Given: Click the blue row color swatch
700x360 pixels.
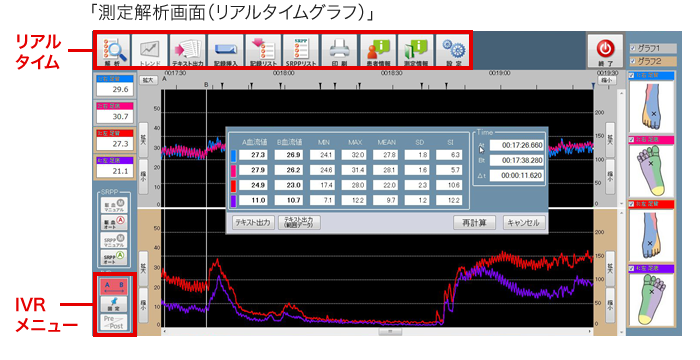Looking at the screenshot, I should pyautogui.click(x=233, y=155).
